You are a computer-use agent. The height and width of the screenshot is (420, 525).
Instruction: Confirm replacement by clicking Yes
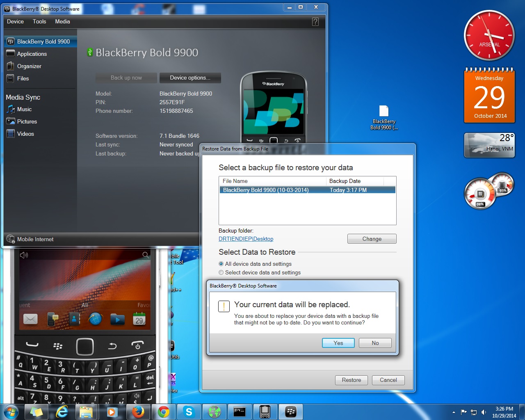338,343
